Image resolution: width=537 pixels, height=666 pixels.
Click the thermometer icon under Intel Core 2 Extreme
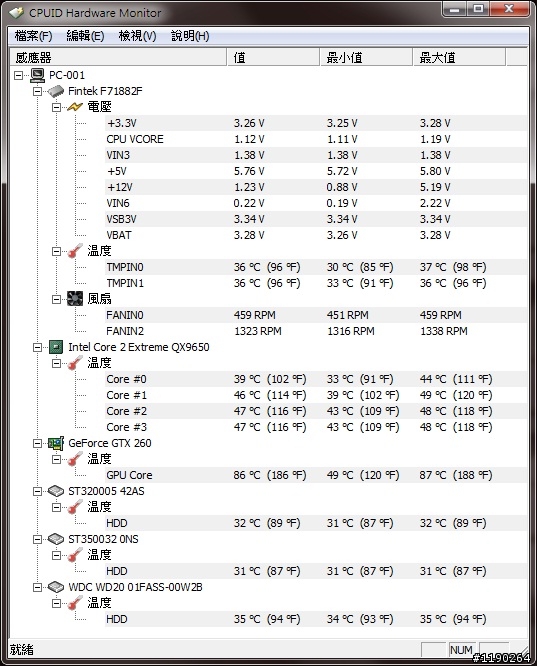pos(75,363)
